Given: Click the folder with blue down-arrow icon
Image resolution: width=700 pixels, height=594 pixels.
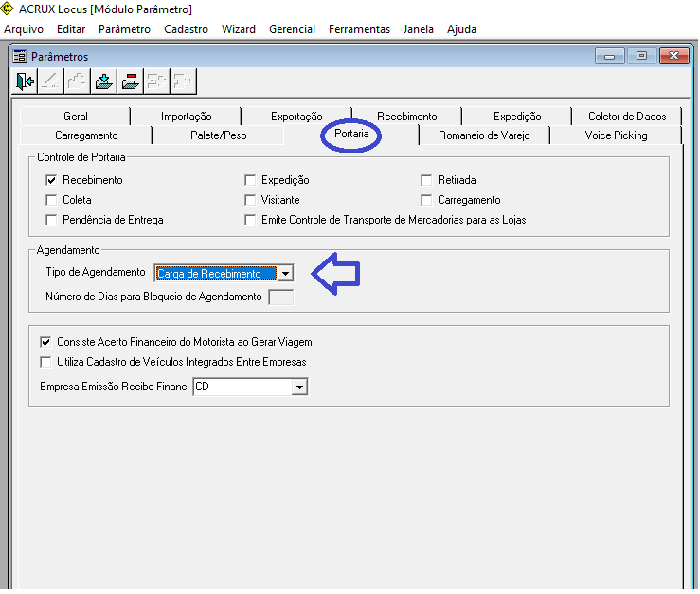Looking at the screenshot, I should point(103,81).
